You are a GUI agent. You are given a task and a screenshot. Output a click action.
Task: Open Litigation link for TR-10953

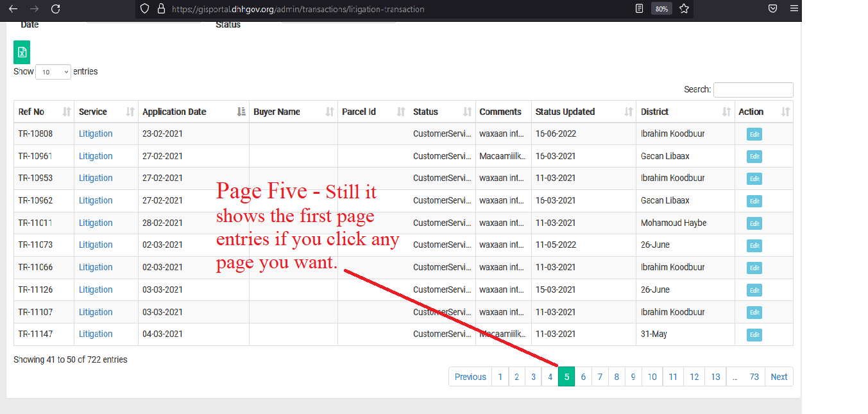[96, 178]
